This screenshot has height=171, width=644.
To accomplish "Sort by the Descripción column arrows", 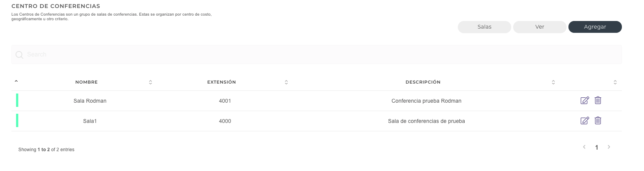I will 553,82.
